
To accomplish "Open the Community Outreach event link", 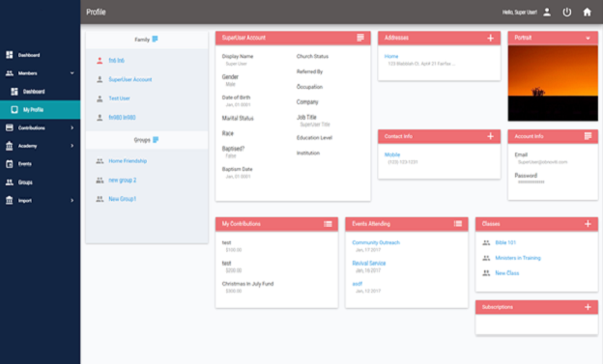I will tap(376, 242).
